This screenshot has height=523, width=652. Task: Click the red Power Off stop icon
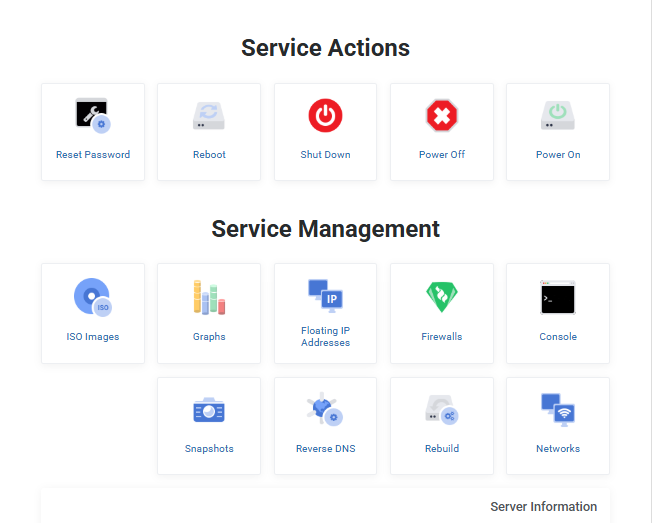click(x=441, y=116)
